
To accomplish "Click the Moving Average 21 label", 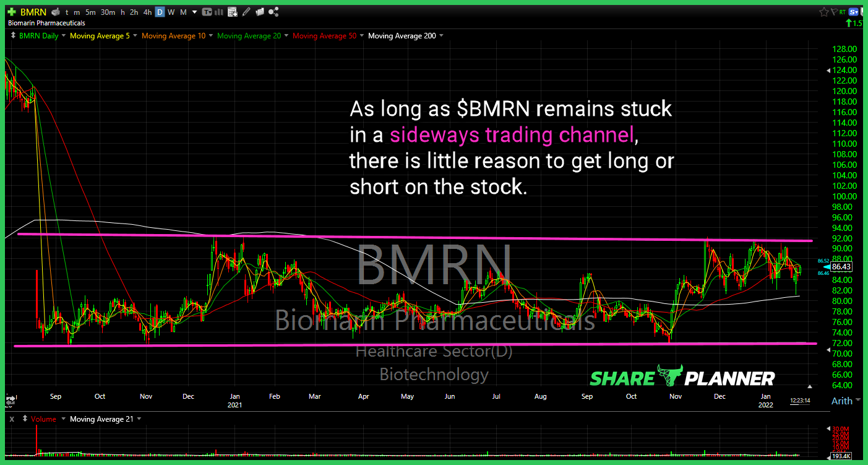I will click(101, 419).
